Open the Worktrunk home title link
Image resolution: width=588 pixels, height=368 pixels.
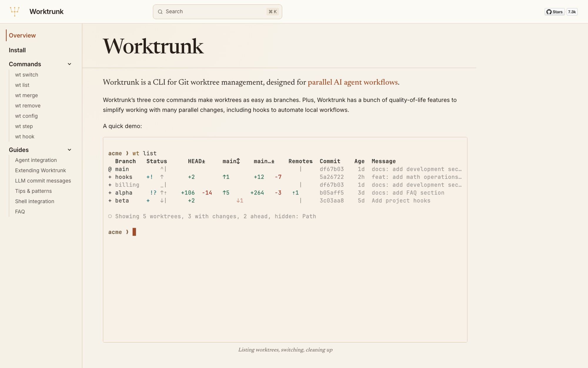point(46,11)
